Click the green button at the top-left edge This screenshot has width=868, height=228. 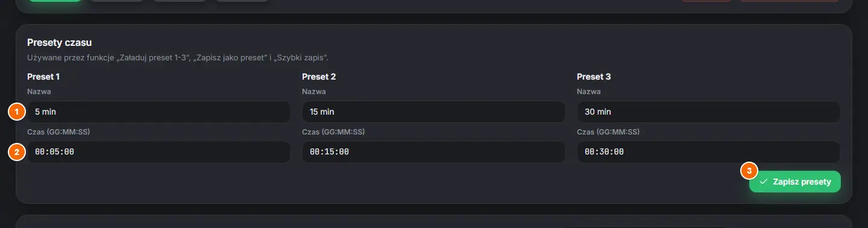[55, 1]
